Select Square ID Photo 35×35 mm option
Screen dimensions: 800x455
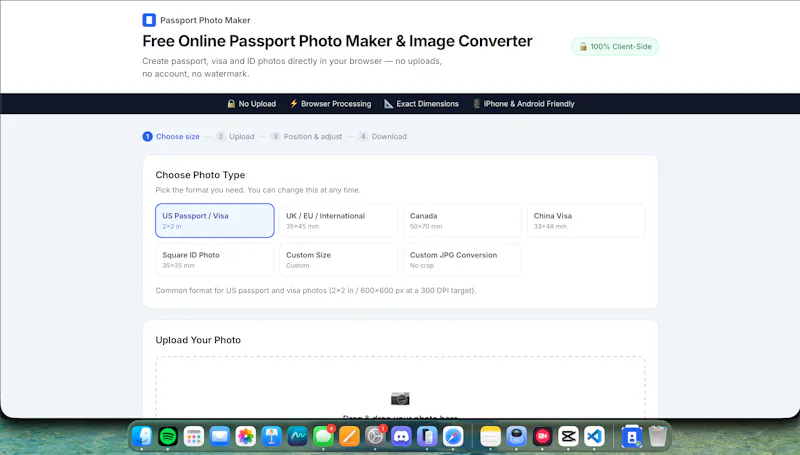215,260
